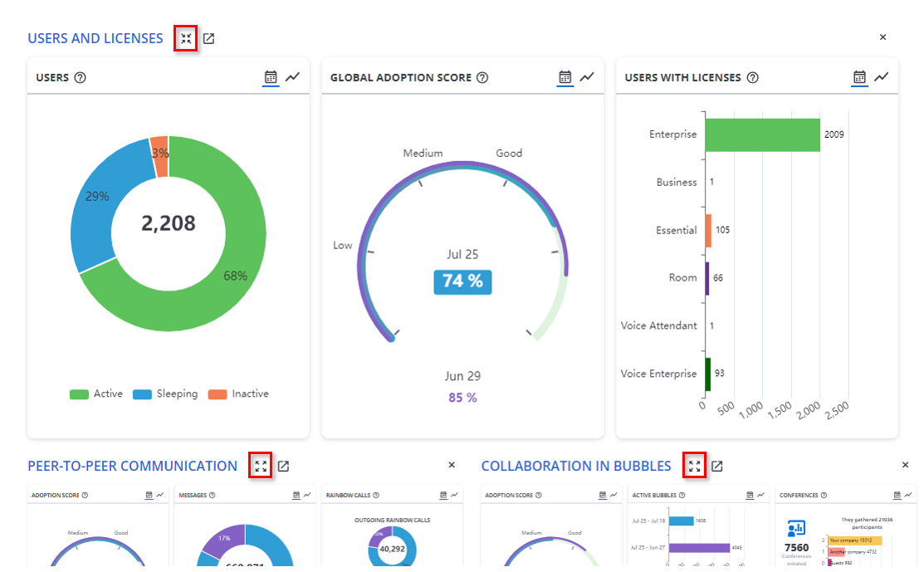Show trend chart in Users widget
Screen dimensions: 924x572
coord(293,77)
